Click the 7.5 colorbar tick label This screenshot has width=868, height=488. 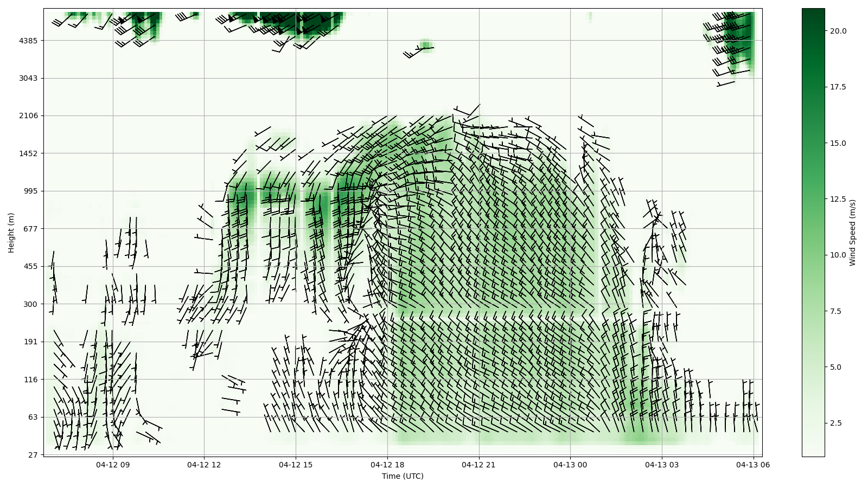[x=835, y=311]
